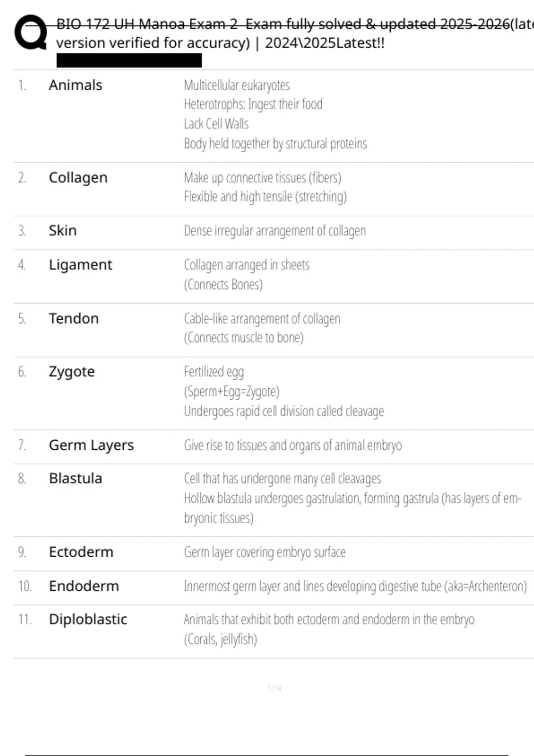534x756 pixels.
Task: Click the 'Dense irregular arrangement of collagen' definition
Action: tap(275, 230)
